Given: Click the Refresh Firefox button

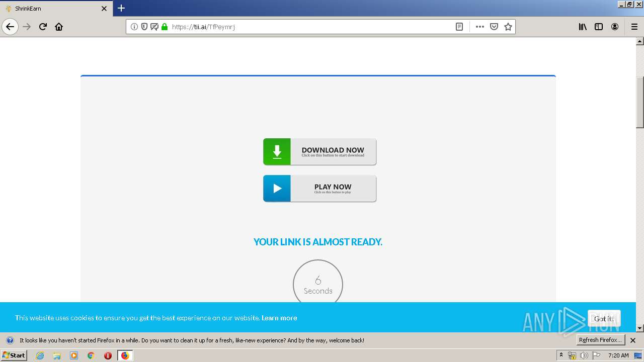Looking at the screenshot, I should [x=600, y=340].
